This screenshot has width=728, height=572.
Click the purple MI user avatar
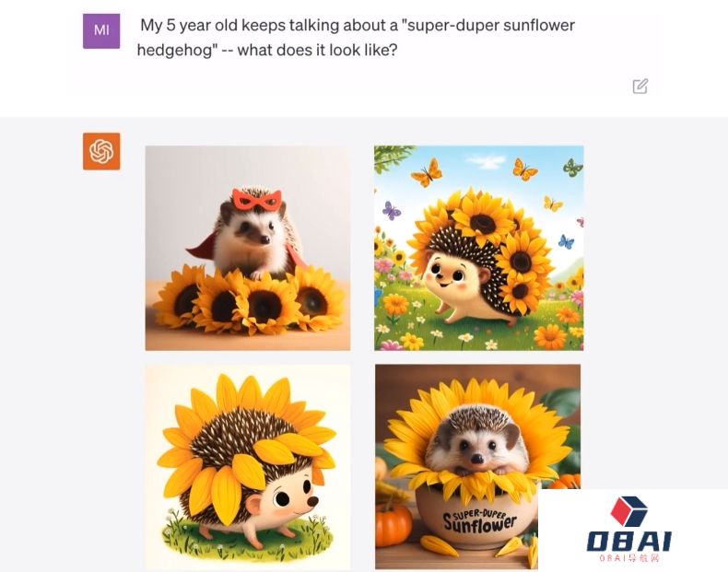point(101,30)
